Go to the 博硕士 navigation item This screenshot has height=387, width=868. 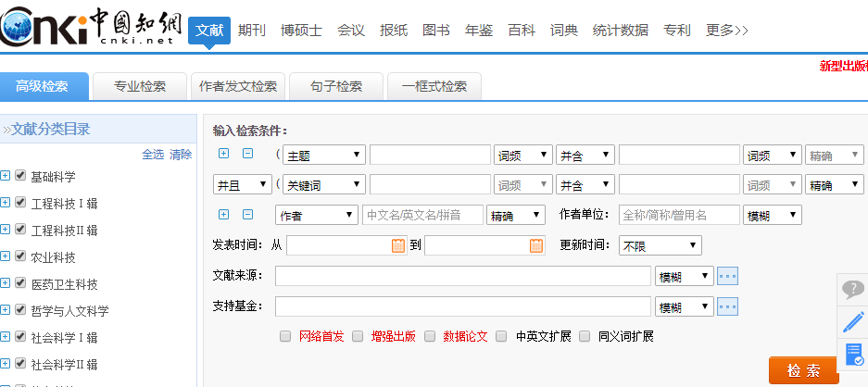(x=301, y=30)
